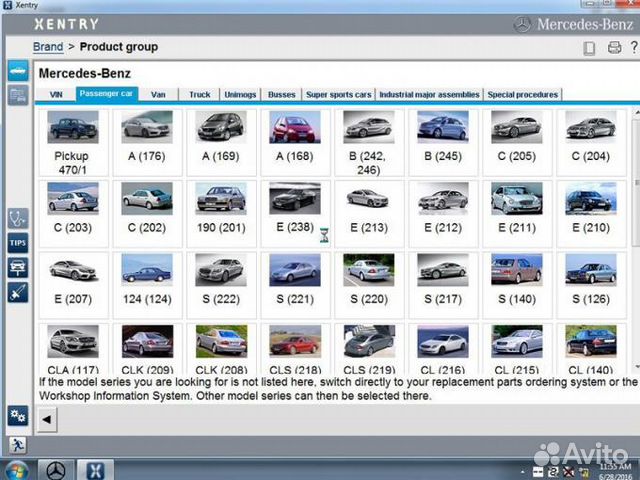The image size is (640, 480).
Task: Open the Special procedures tab
Action: tap(523, 95)
